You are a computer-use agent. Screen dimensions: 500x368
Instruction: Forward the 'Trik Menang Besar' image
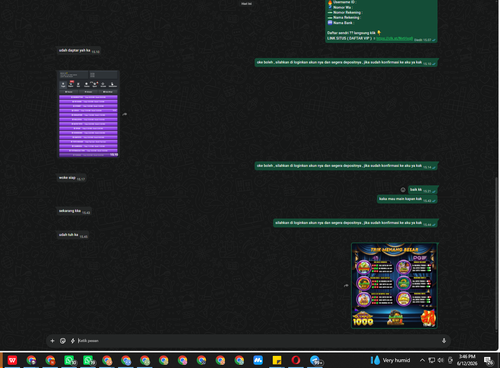click(x=346, y=285)
